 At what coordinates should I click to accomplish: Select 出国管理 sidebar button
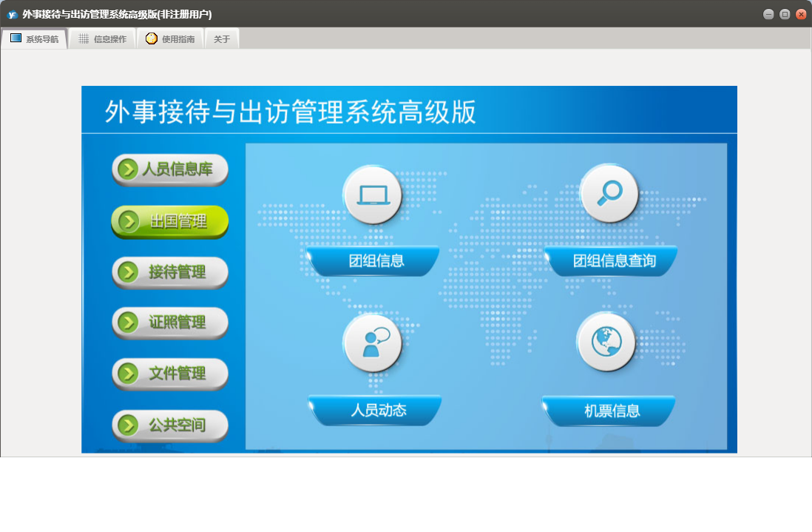(x=170, y=222)
